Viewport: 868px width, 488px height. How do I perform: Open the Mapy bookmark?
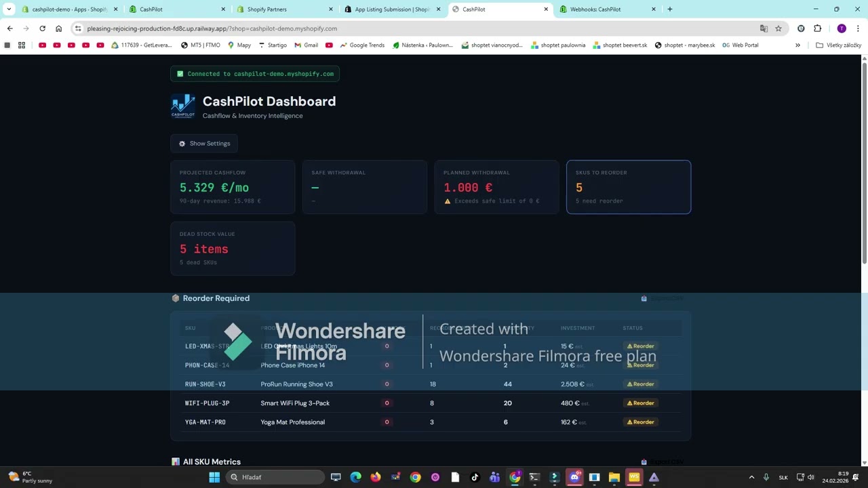pos(239,45)
